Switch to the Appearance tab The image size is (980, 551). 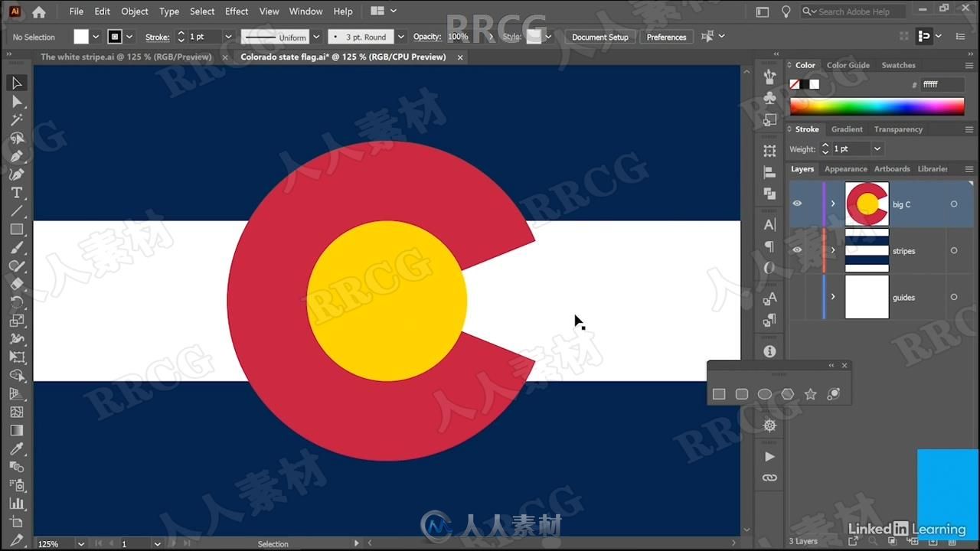pos(845,169)
